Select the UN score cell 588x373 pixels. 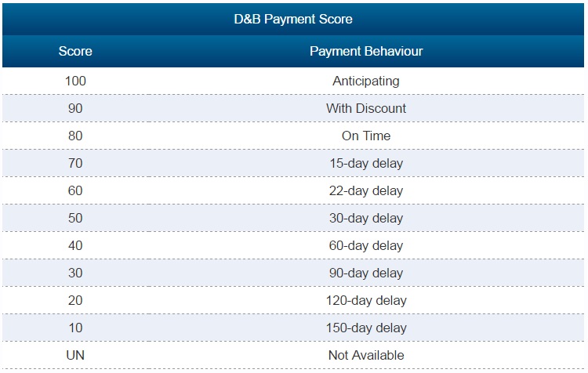point(75,355)
